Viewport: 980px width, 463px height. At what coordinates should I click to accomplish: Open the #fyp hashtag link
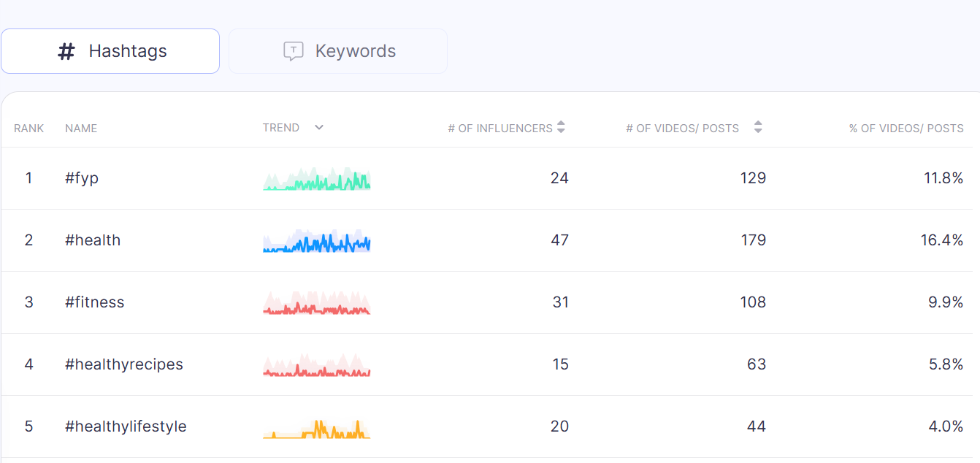(82, 178)
